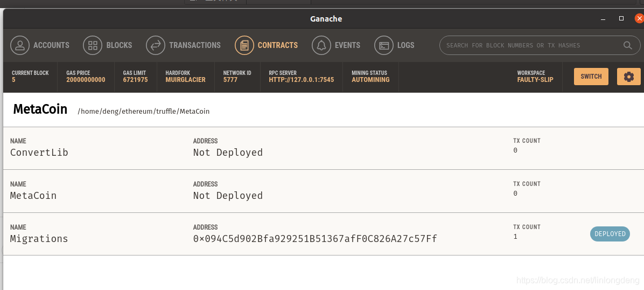Click the Events bell icon
This screenshot has width=644, height=290.
pyautogui.click(x=321, y=45)
